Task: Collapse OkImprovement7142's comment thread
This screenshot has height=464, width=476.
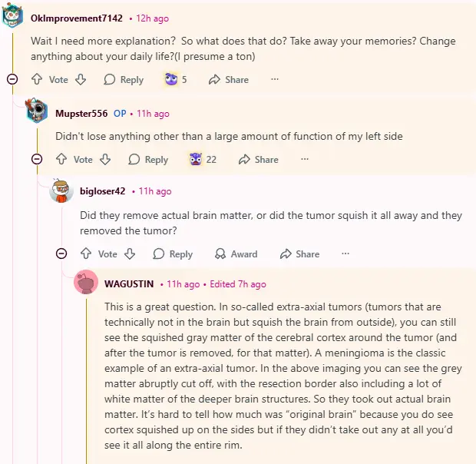Action: 12,79
